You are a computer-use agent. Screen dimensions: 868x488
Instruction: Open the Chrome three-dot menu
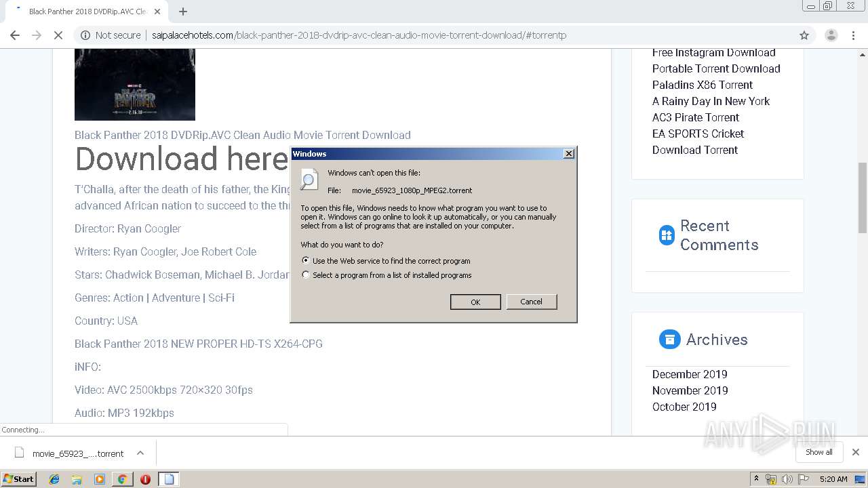point(853,35)
